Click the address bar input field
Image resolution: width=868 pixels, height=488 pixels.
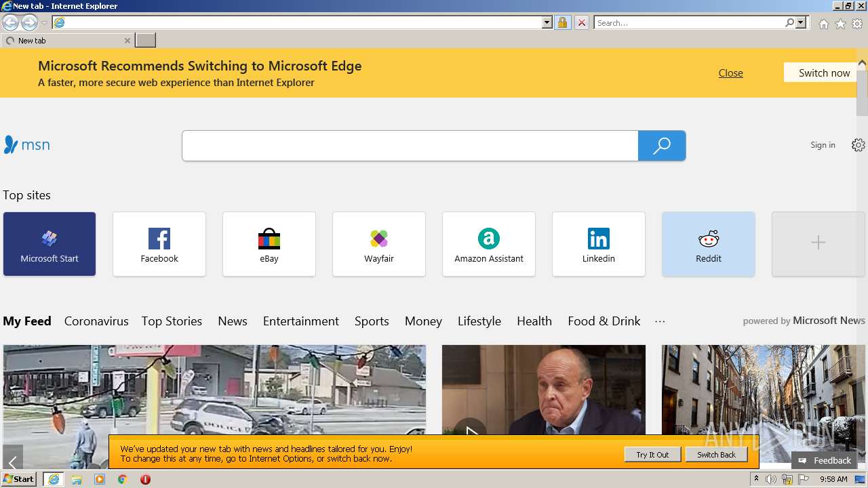[304, 23]
